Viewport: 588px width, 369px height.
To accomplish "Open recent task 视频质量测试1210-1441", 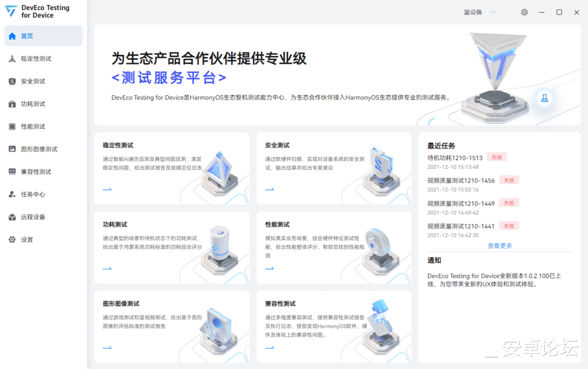I will click(461, 226).
